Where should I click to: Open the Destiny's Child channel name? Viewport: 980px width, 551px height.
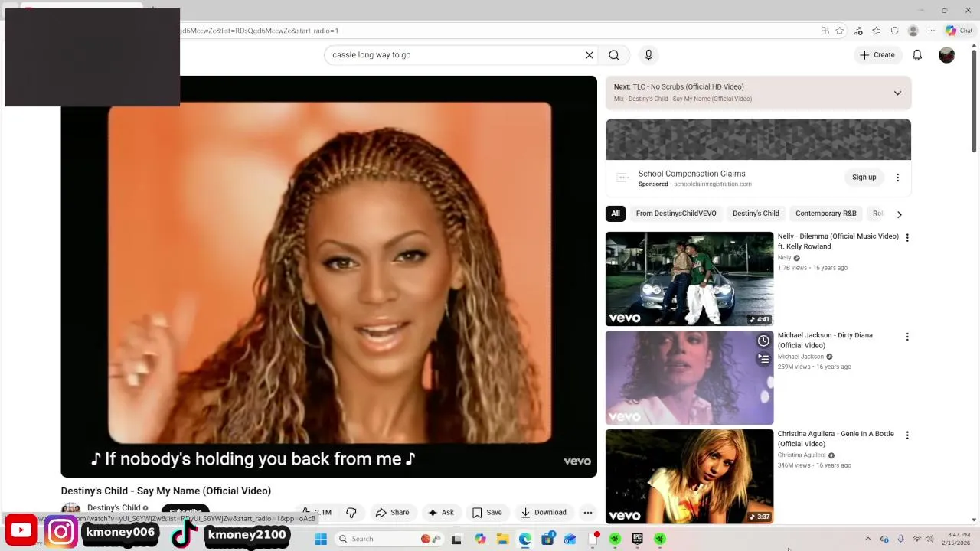coord(113,508)
